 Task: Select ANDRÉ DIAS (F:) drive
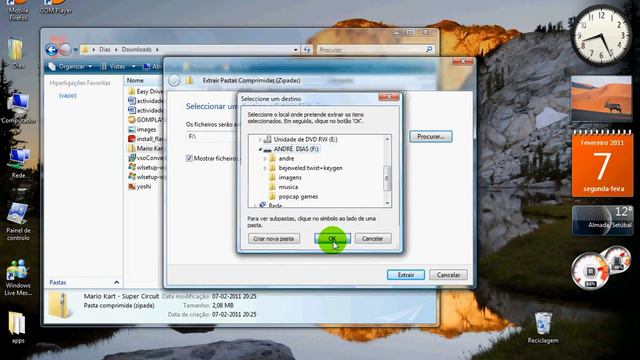coord(296,149)
